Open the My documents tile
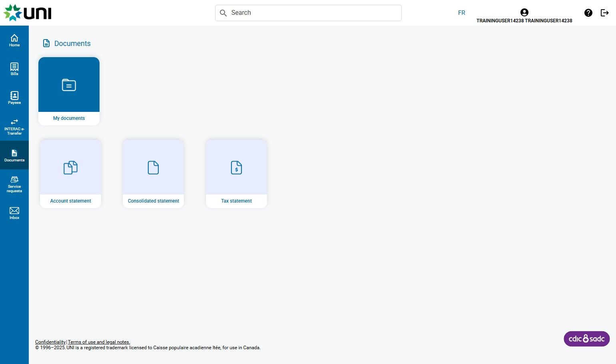Viewport: 616px width, 364px height. [69, 91]
